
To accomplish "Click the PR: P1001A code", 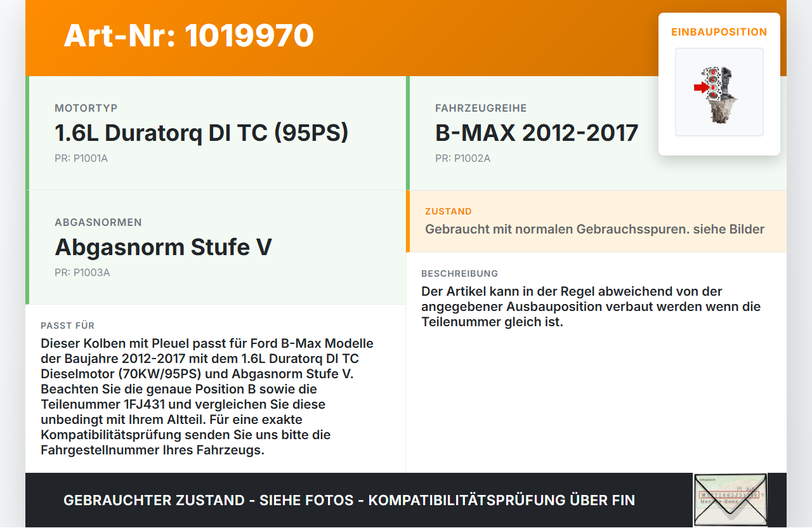I will [81, 158].
